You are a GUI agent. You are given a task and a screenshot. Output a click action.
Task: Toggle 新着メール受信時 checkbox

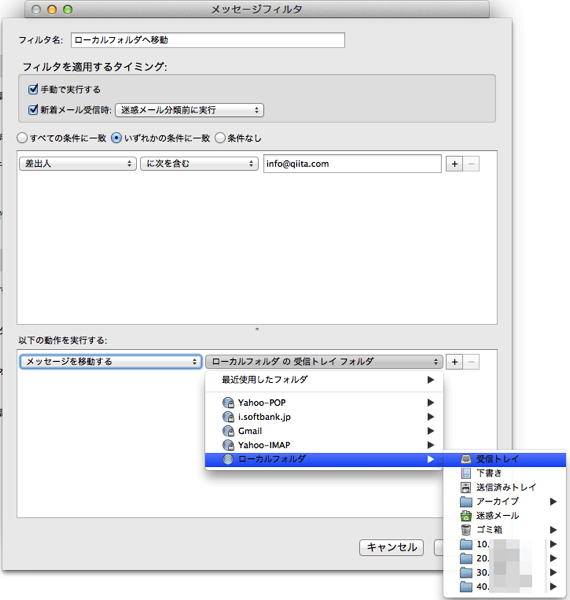(x=33, y=109)
